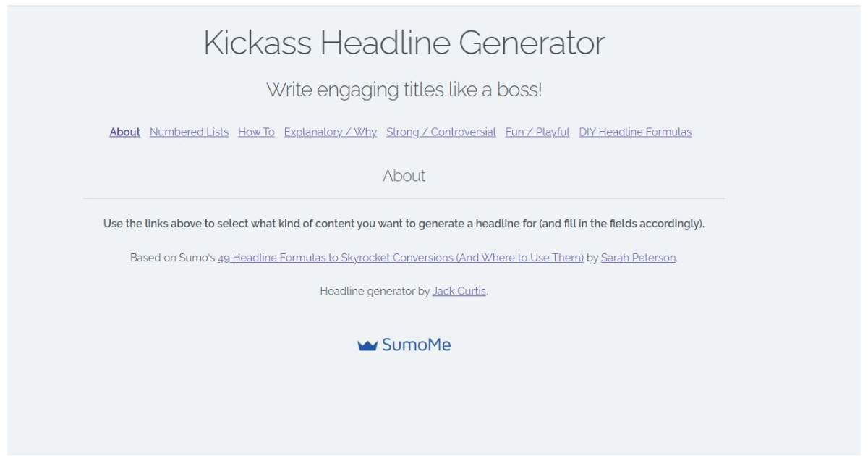Click the SumoMe crown icon

click(x=367, y=345)
